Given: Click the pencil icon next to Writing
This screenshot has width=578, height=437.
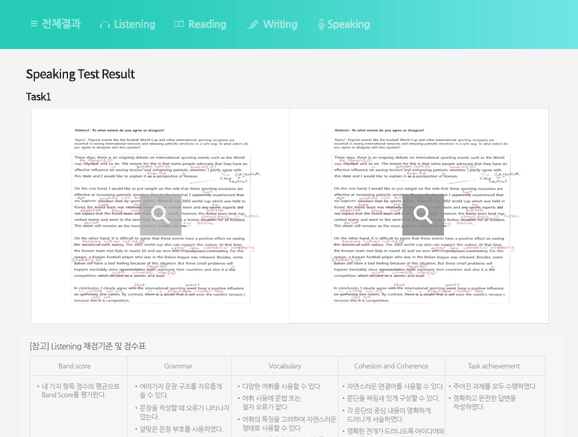Looking at the screenshot, I should click(253, 25).
